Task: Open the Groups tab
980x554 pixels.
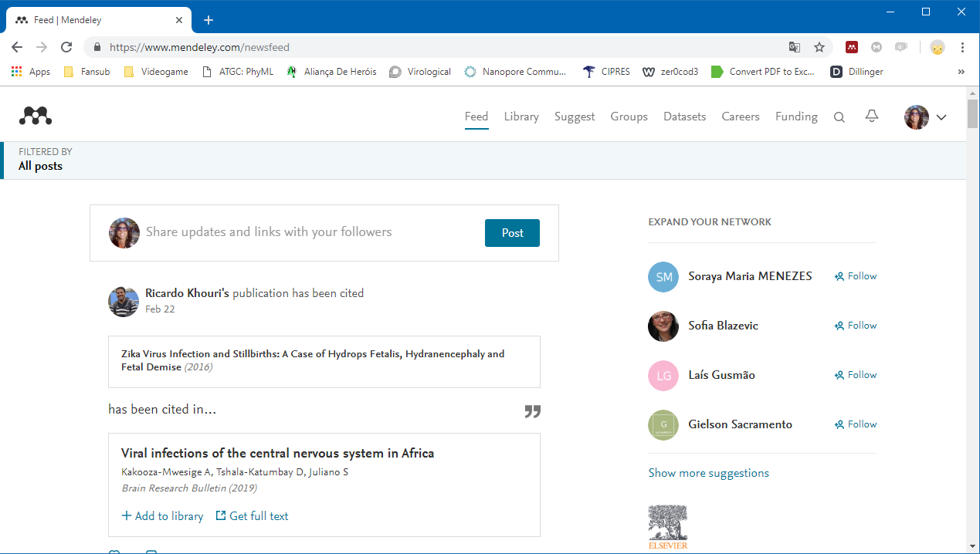Action: [629, 117]
